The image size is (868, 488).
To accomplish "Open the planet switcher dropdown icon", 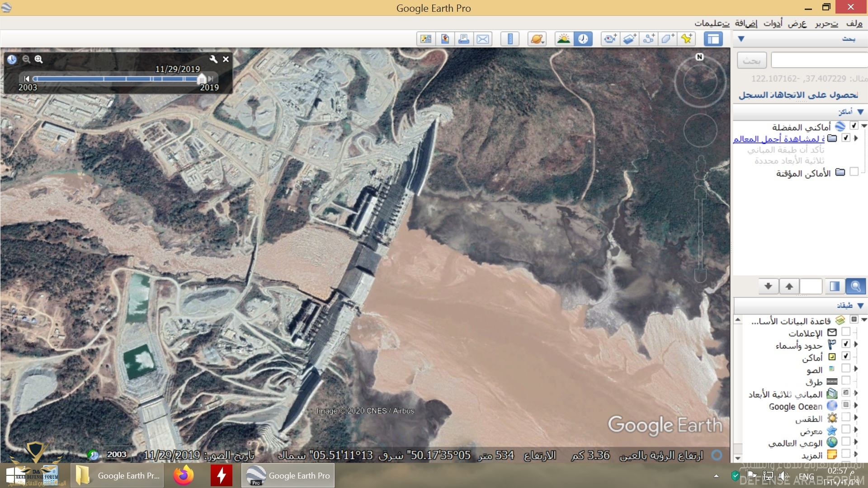I will tap(537, 39).
